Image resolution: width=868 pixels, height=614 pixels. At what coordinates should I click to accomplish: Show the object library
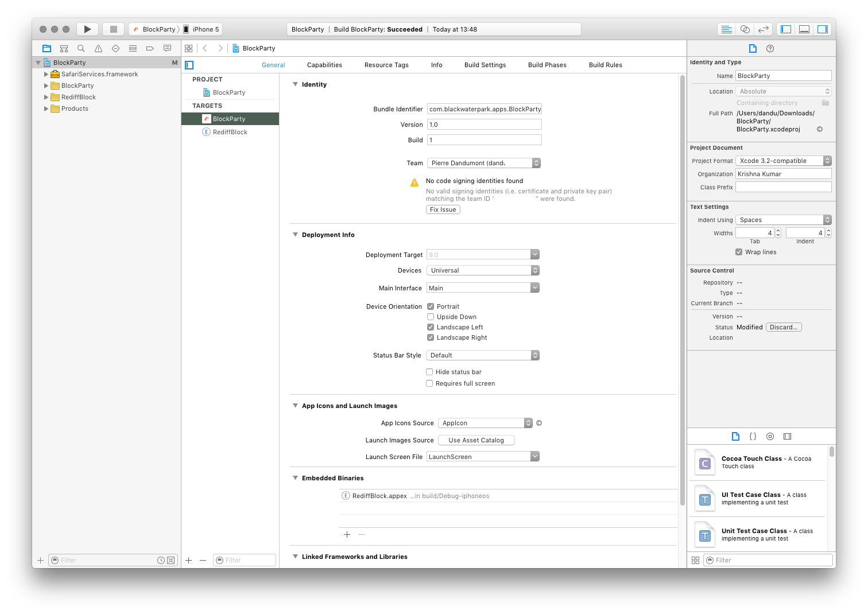tap(770, 437)
